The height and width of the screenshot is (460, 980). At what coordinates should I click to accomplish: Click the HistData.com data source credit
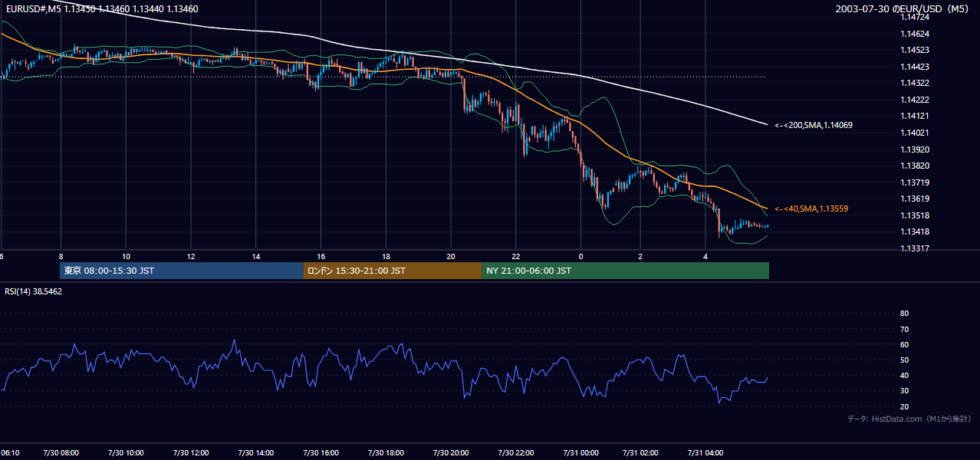909,419
